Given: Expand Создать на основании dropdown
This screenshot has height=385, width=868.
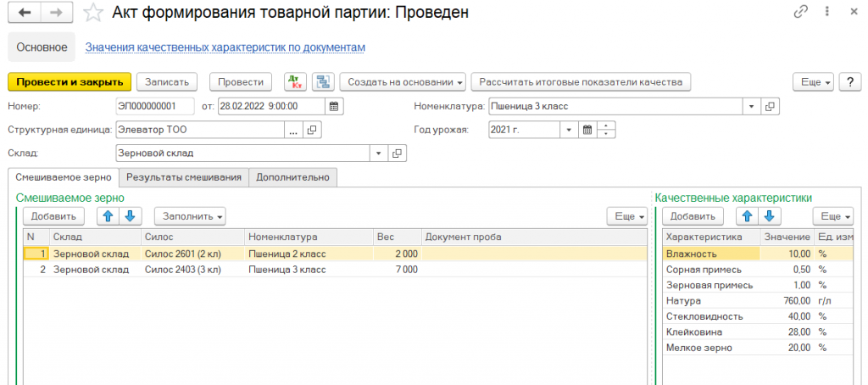Looking at the screenshot, I should point(403,81).
